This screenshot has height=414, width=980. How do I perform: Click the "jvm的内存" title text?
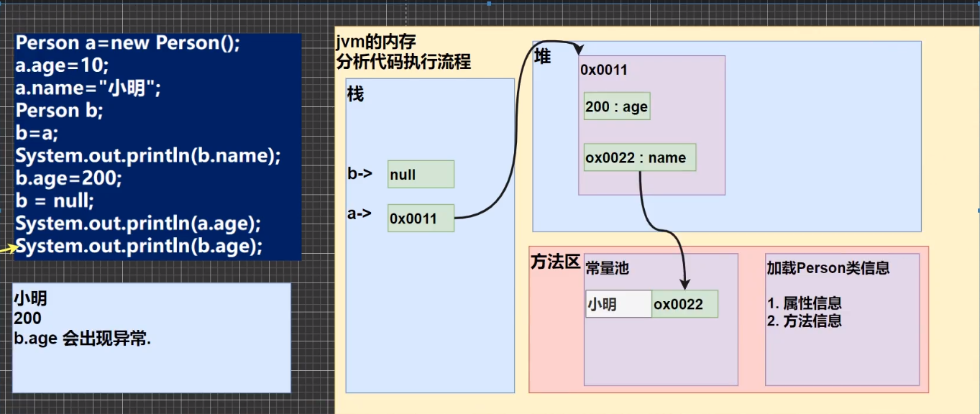[x=374, y=42]
